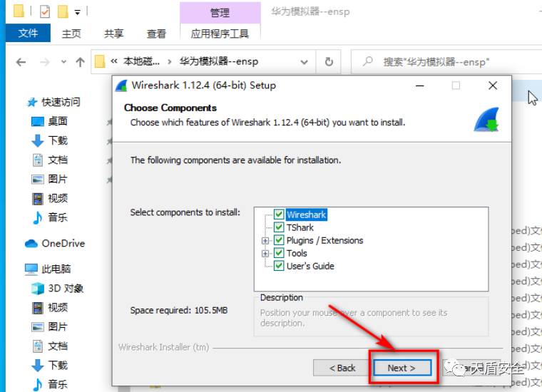Click the folder icon in the address bar

tap(100, 62)
